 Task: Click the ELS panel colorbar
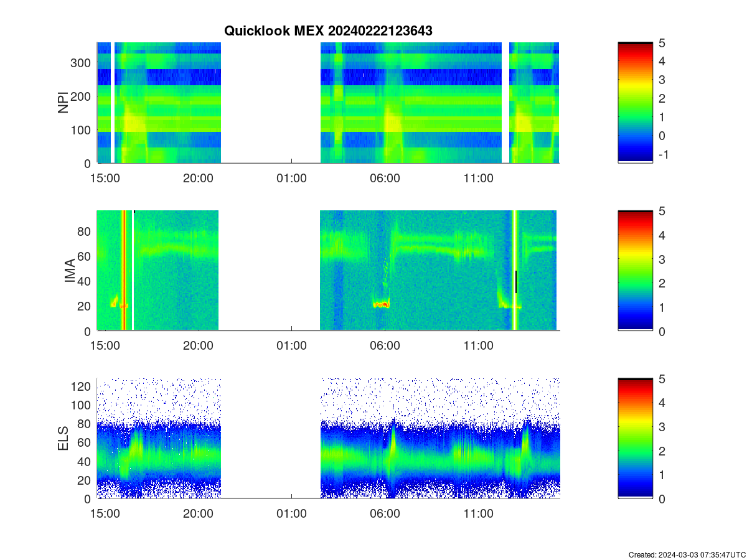tap(635, 439)
